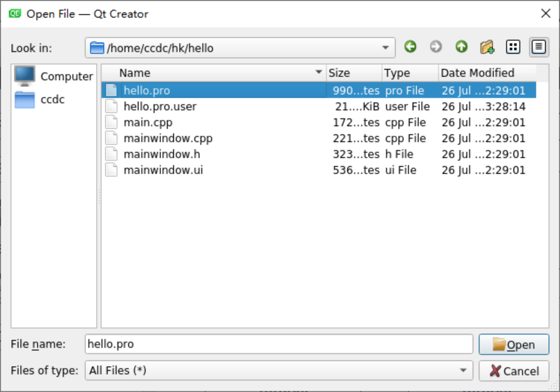Switch to Detail View mode
Screen dimensions: 560x392
(538, 48)
